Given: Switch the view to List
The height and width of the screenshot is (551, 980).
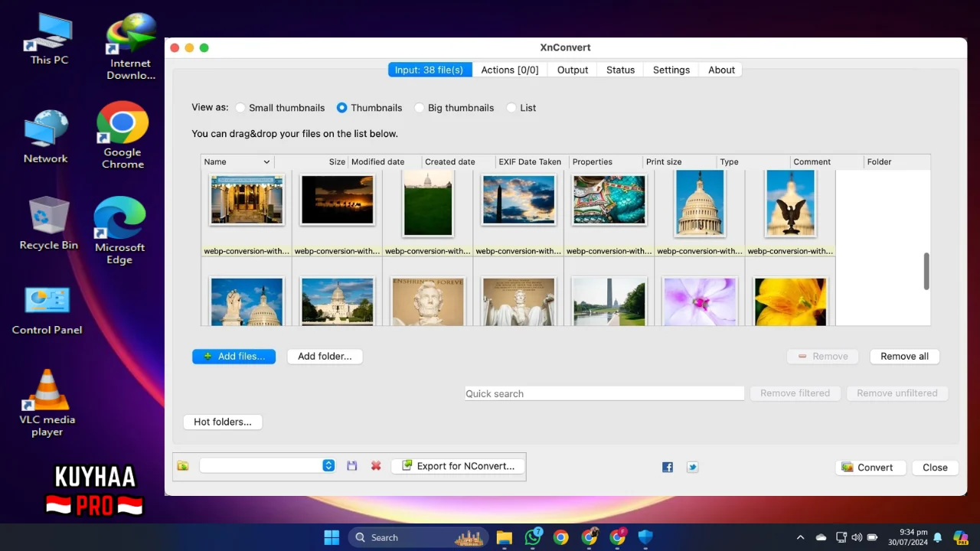Looking at the screenshot, I should point(521,108).
